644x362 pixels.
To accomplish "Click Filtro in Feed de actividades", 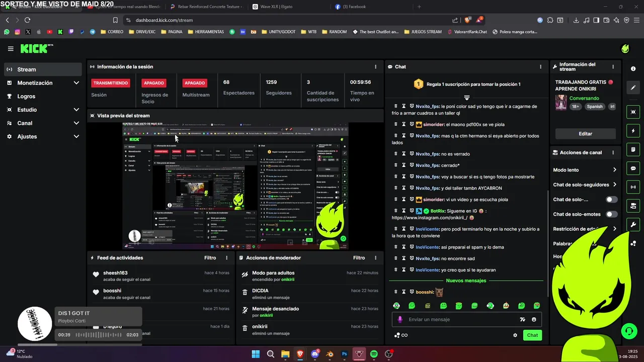I will pyautogui.click(x=210, y=258).
